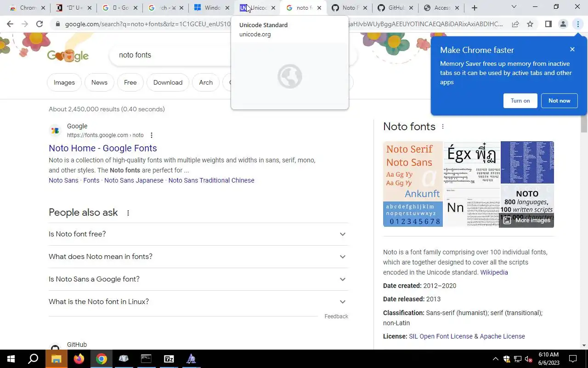The image size is (588, 368).
Task: Turn on Memory Saver
Action: [520, 101]
